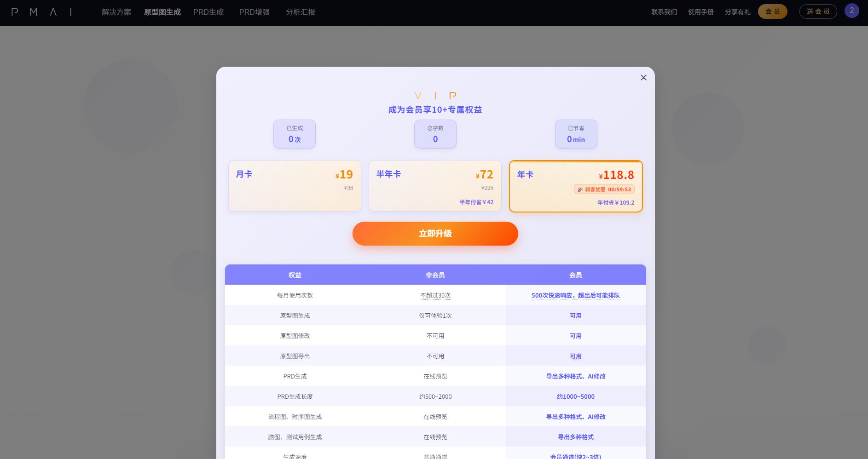
Task: Click the gold 会员 button
Action: tap(772, 11)
